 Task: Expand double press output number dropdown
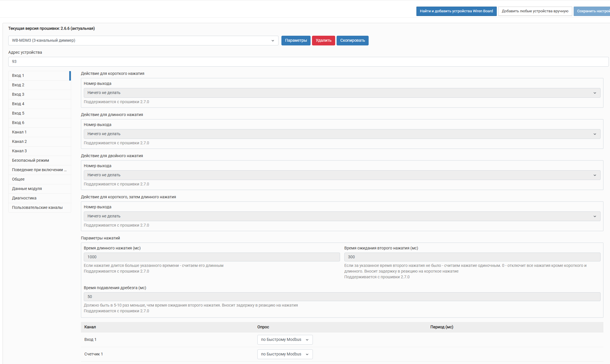pyautogui.click(x=342, y=175)
